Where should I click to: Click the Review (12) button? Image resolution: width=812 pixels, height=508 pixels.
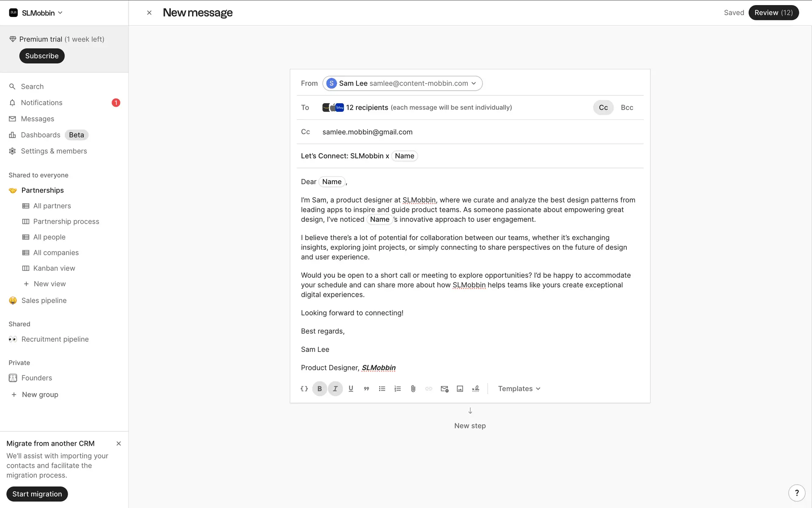tap(773, 13)
